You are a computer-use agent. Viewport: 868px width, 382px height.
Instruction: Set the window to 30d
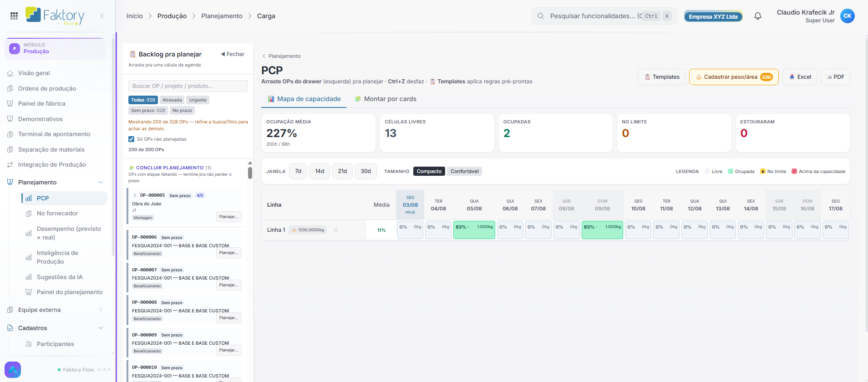point(365,171)
